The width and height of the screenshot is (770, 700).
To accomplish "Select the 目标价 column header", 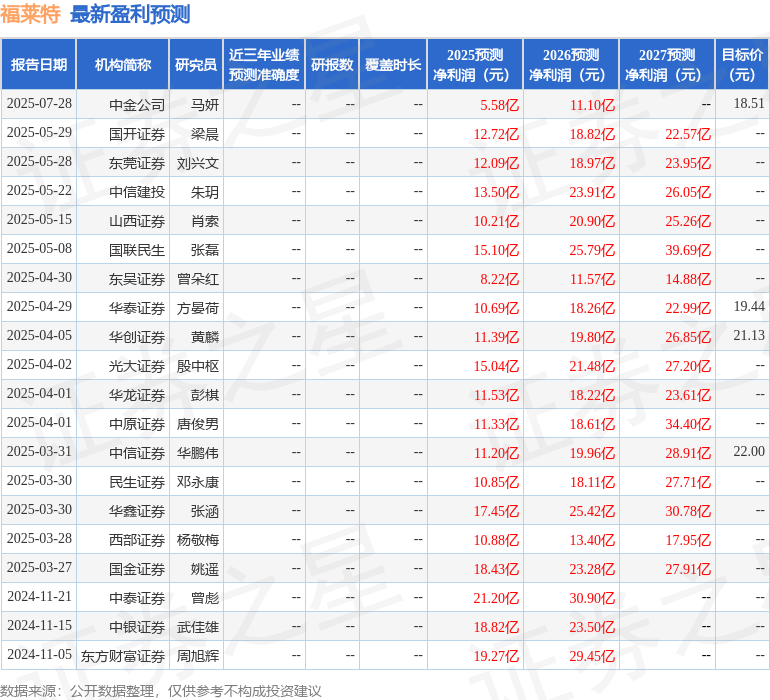I will (742, 64).
